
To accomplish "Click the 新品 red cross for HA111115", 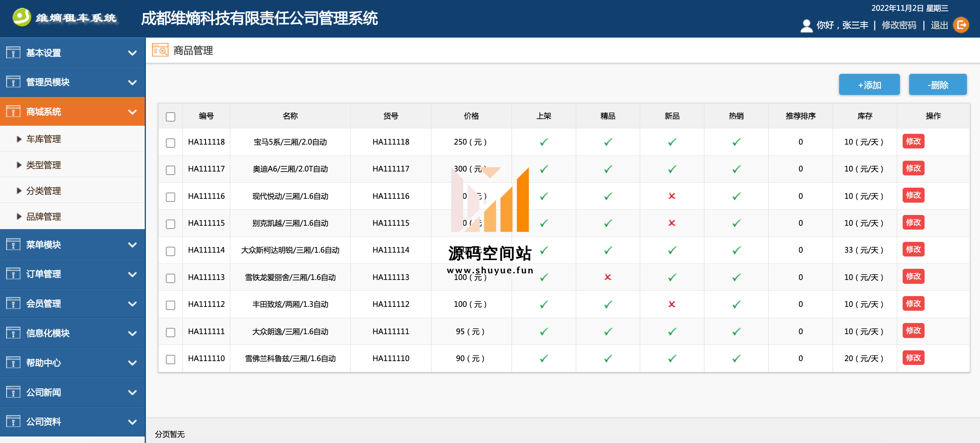I will [672, 223].
